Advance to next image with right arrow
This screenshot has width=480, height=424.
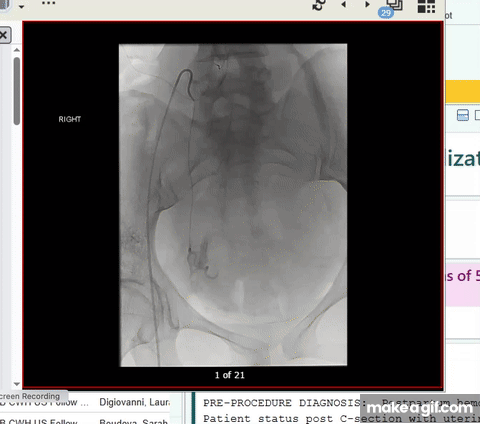[x=367, y=5]
